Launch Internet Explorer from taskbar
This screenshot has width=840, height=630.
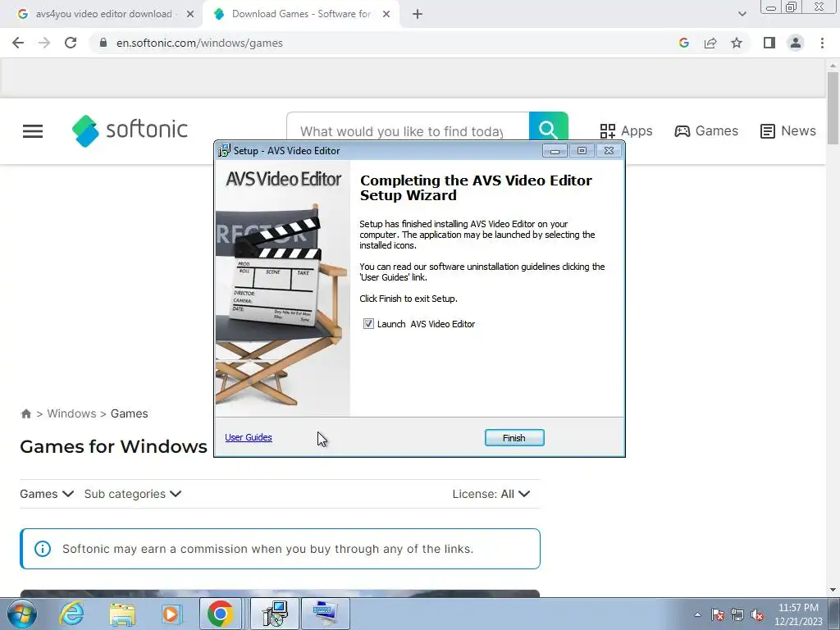coord(72,614)
